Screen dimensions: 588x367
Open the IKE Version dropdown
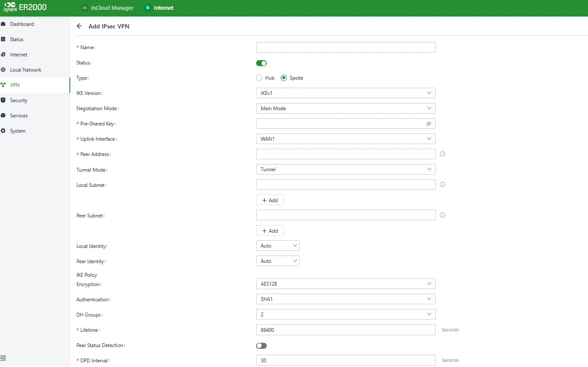pyautogui.click(x=346, y=93)
